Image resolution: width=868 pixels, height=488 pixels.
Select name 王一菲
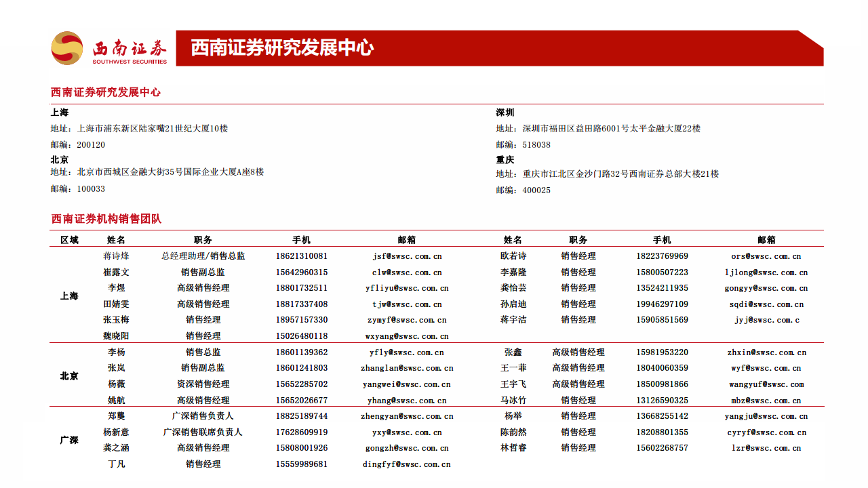pyautogui.click(x=513, y=368)
